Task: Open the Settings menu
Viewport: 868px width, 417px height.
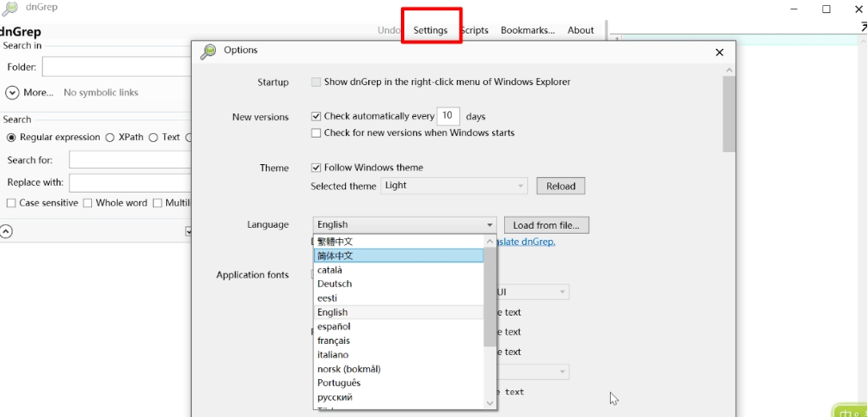Action: pyautogui.click(x=430, y=30)
